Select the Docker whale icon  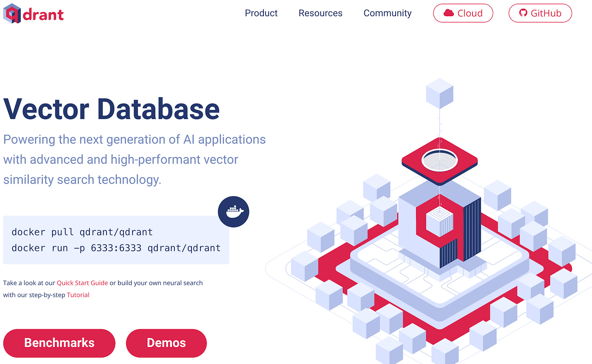pyautogui.click(x=234, y=211)
